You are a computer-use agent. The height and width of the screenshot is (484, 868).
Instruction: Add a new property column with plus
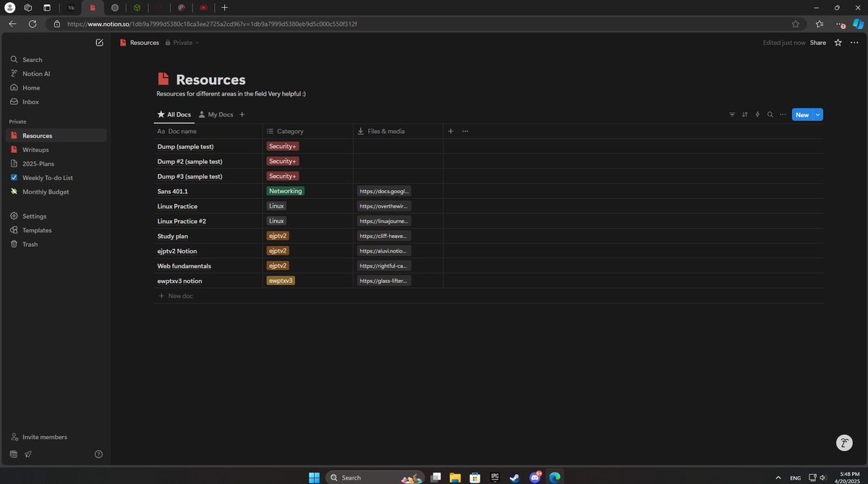point(451,131)
